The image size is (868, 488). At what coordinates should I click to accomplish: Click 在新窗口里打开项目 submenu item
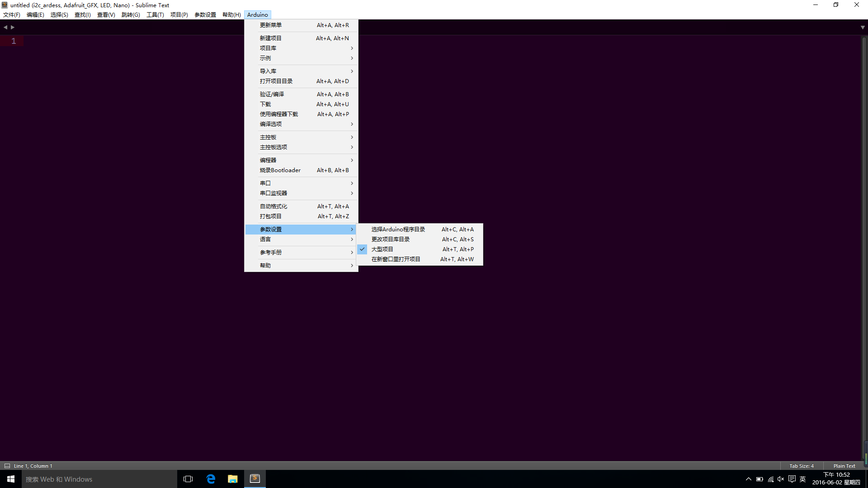pos(420,259)
